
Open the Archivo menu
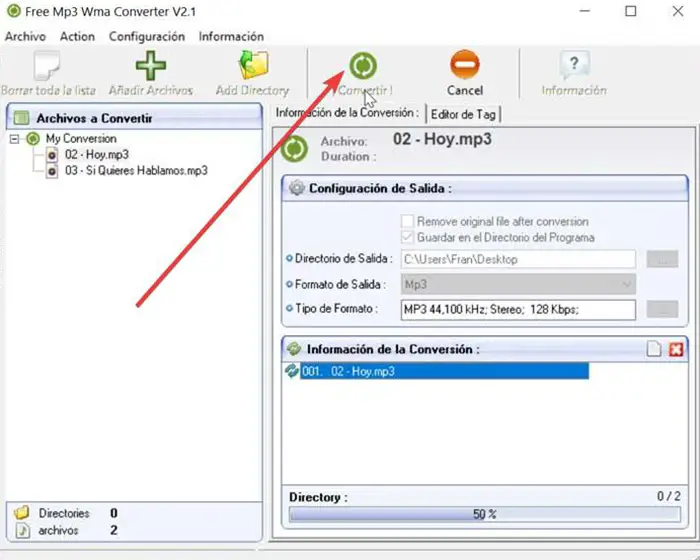25,36
